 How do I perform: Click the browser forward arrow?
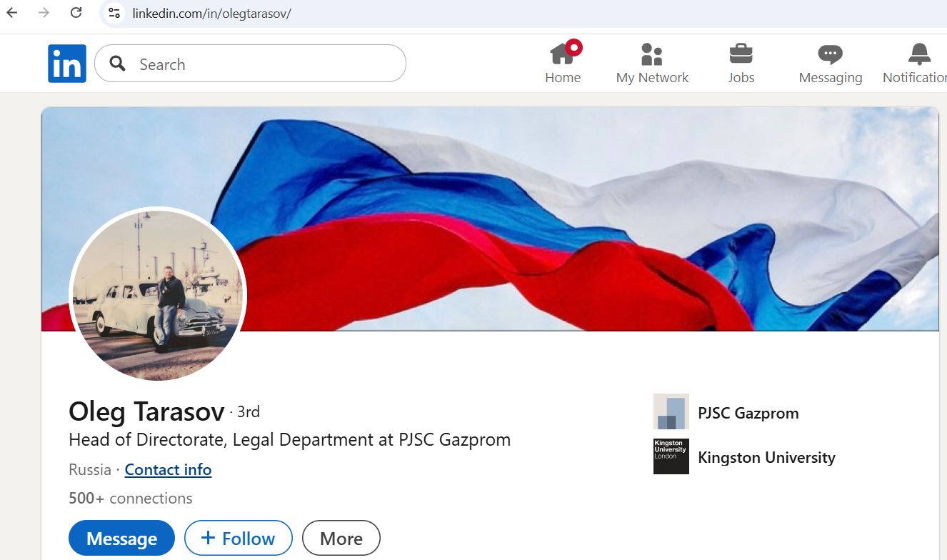(x=44, y=13)
